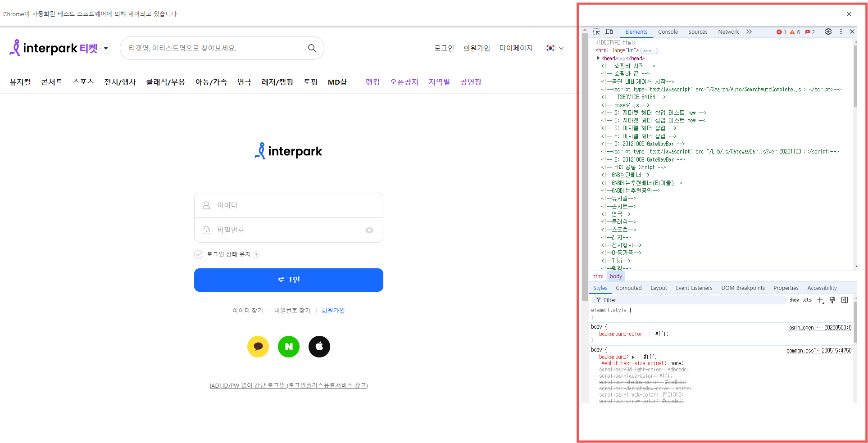The height and width of the screenshot is (443, 868).
Task: Open the 콘서트 category menu
Action: point(52,82)
